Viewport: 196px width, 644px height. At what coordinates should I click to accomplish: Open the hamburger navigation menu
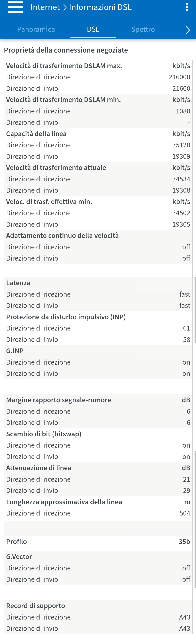point(15,7)
